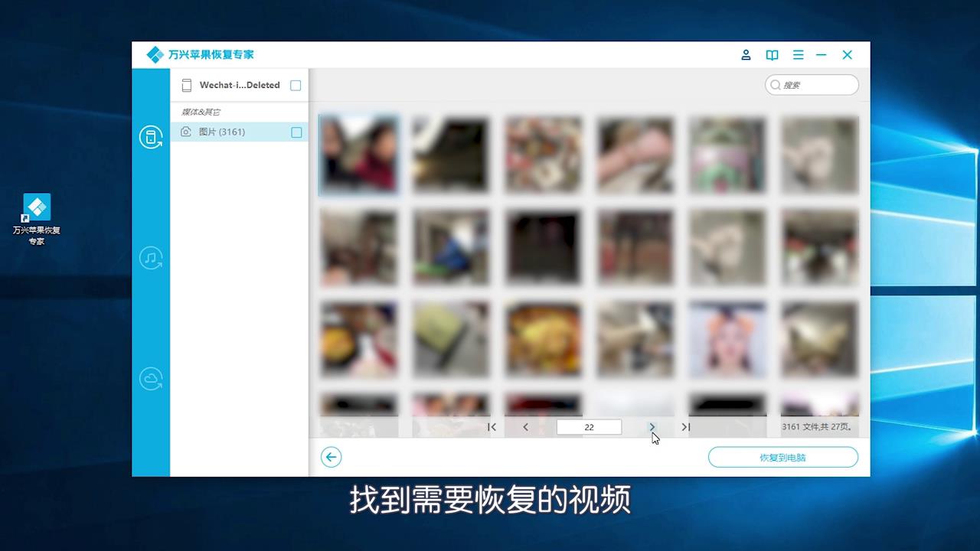Go to the next page of photos

point(652,427)
